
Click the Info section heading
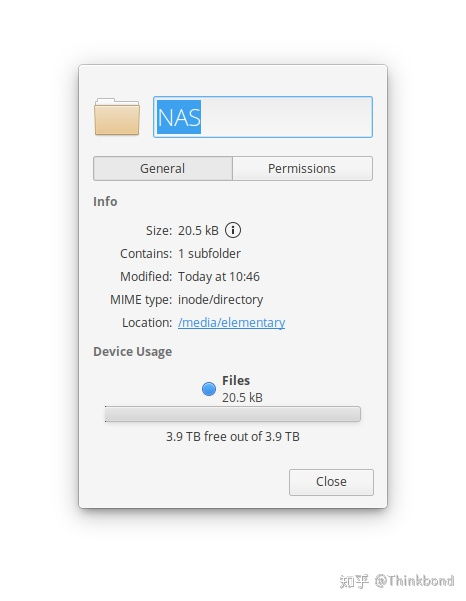(x=105, y=201)
